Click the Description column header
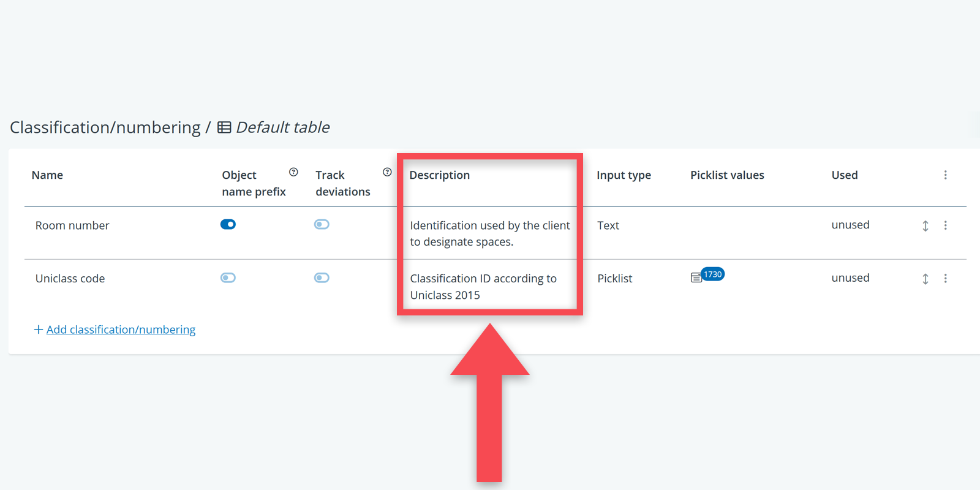This screenshot has width=980, height=490. coord(439,175)
